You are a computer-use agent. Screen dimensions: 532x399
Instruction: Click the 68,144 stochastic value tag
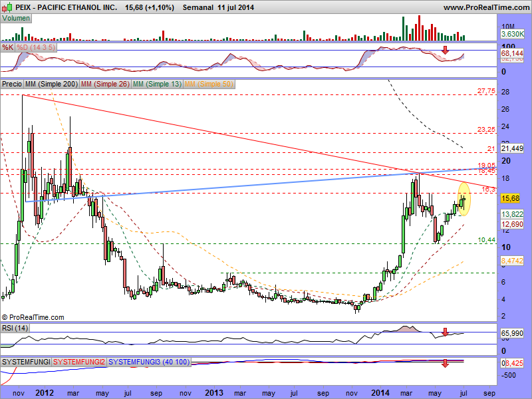[512, 53]
